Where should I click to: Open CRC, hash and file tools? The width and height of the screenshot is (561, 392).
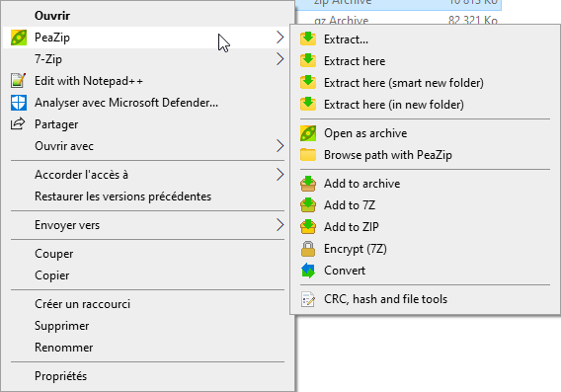pyautogui.click(x=425, y=299)
